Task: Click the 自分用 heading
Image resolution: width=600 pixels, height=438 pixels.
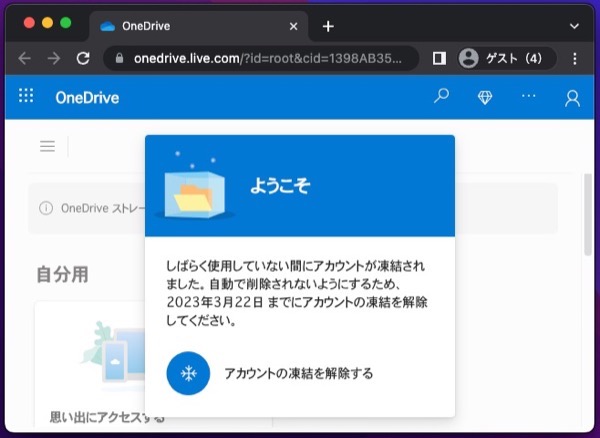Action: tap(62, 274)
